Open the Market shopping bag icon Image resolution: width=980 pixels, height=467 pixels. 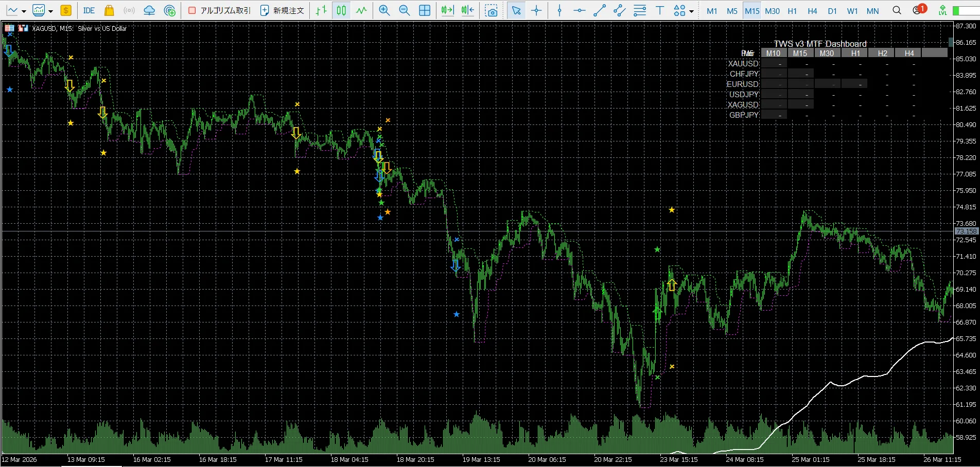click(109, 10)
